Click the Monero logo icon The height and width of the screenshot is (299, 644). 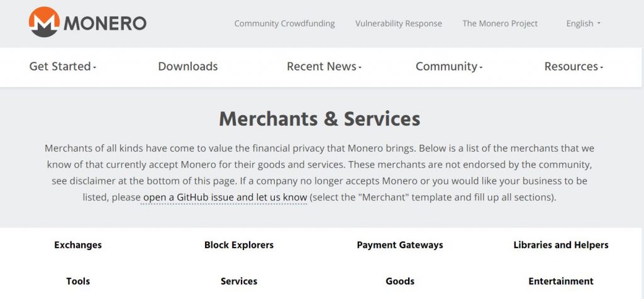click(x=45, y=22)
